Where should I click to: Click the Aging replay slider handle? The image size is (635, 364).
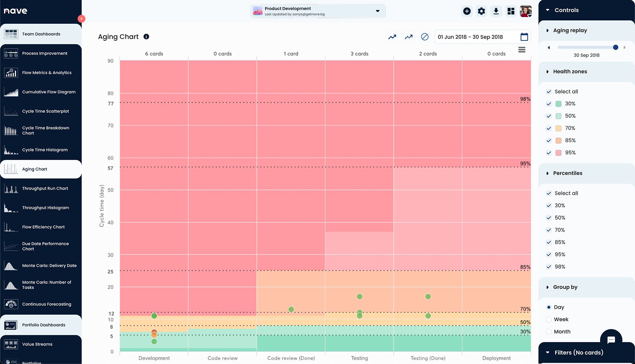tap(615, 47)
